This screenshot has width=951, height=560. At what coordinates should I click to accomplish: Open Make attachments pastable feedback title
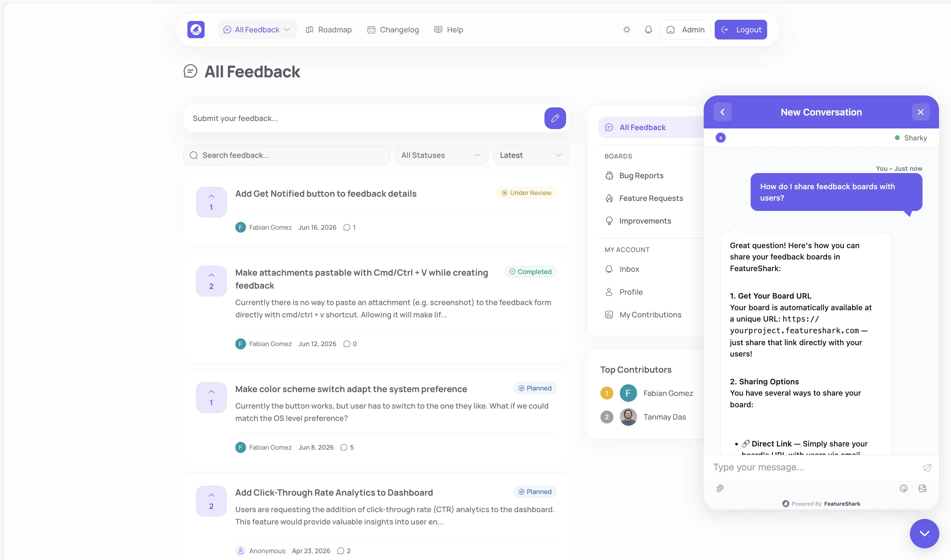[362, 279]
